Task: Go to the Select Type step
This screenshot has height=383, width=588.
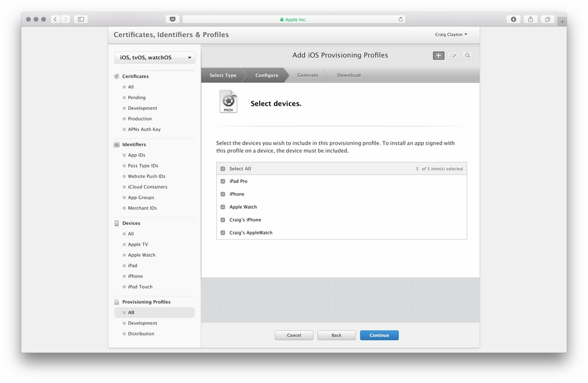Action: pyautogui.click(x=223, y=75)
